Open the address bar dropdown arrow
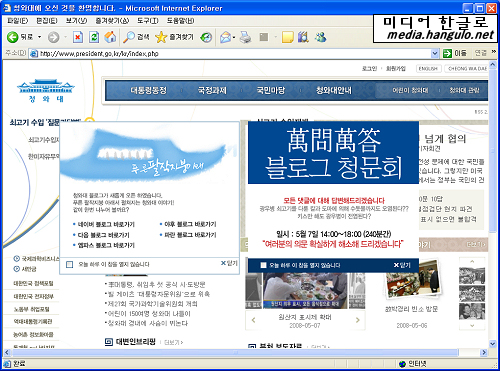Image resolution: width=500 pixels, height=371 pixels. point(435,53)
